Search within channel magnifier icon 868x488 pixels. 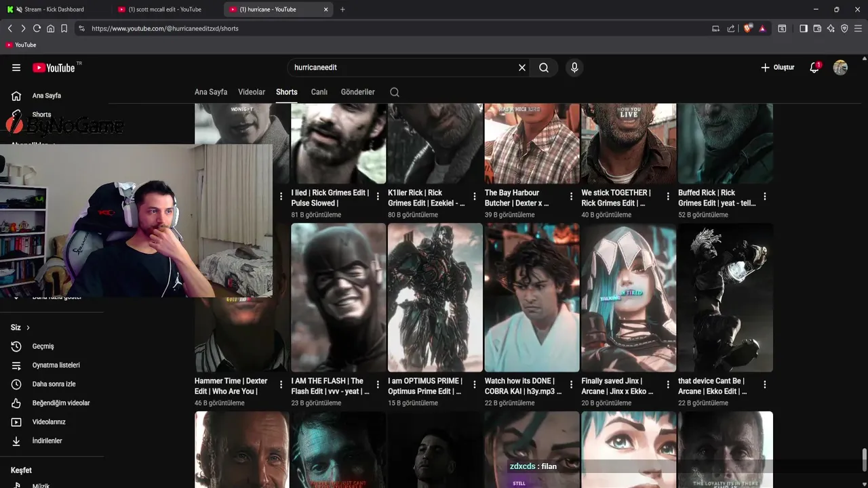point(395,92)
